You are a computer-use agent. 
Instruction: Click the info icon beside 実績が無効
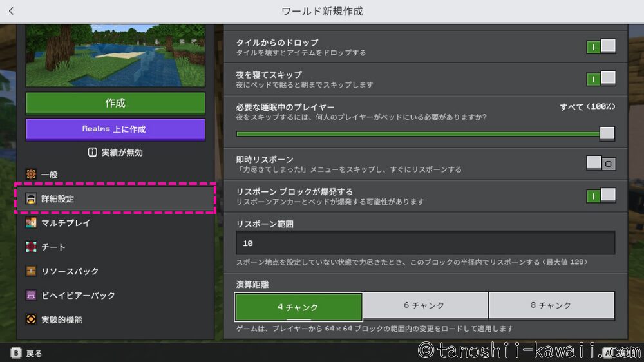click(92, 152)
